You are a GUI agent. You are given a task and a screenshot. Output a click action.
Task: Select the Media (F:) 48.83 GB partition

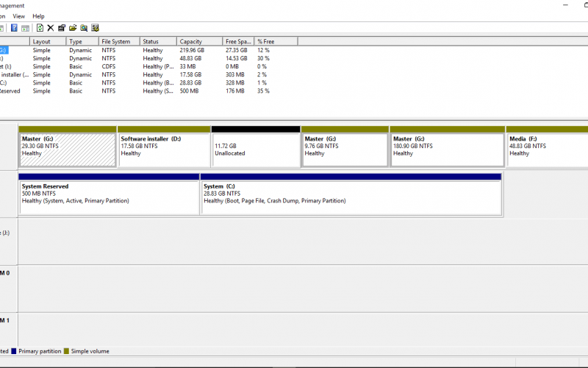coord(548,149)
